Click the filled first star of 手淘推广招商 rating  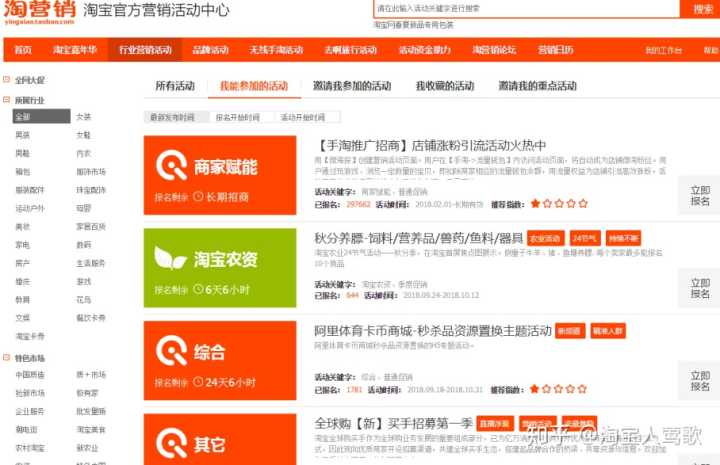[x=535, y=203]
